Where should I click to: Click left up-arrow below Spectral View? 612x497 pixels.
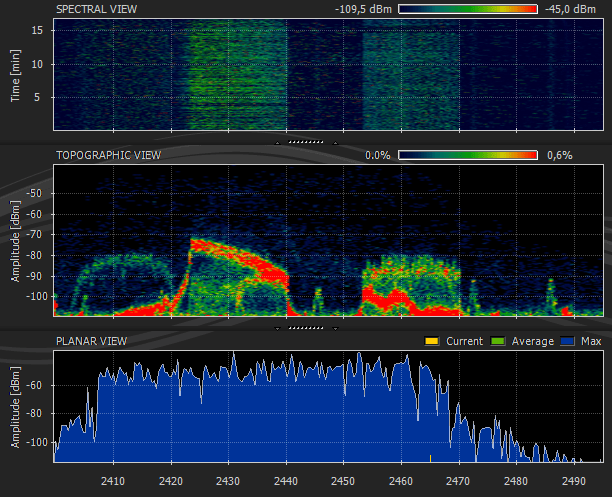(x=279, y=143)
